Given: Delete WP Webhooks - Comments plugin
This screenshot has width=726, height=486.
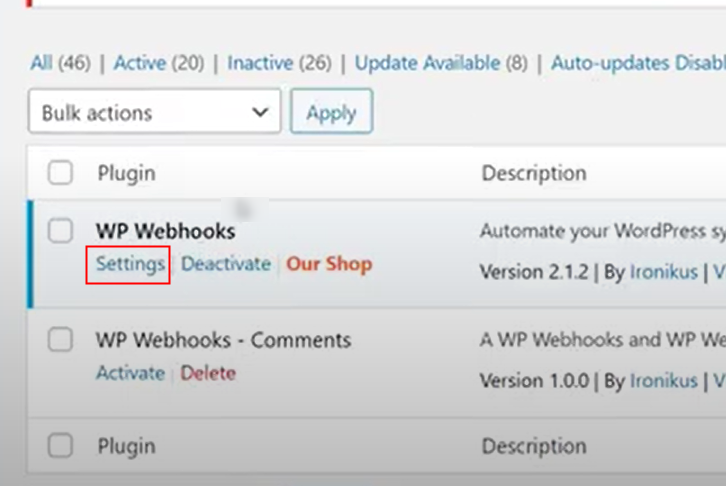Looking at the screenshot, I should click(208, 373).
